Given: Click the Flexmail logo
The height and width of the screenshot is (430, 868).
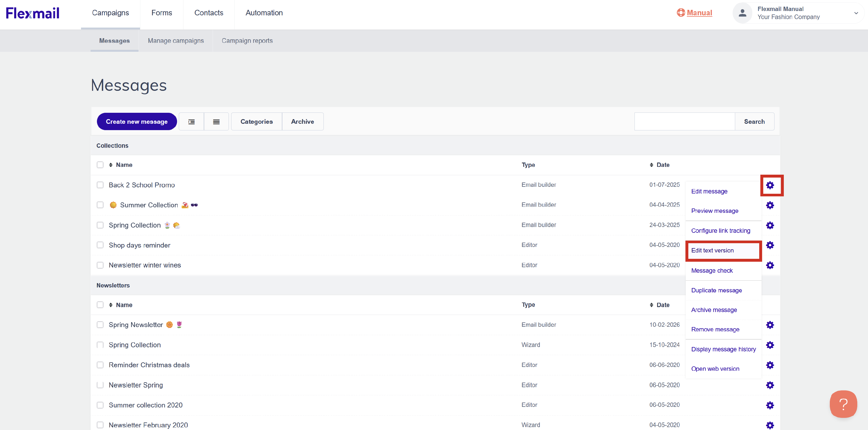Looking at the screenshot, I should click(x=33, y=13).
